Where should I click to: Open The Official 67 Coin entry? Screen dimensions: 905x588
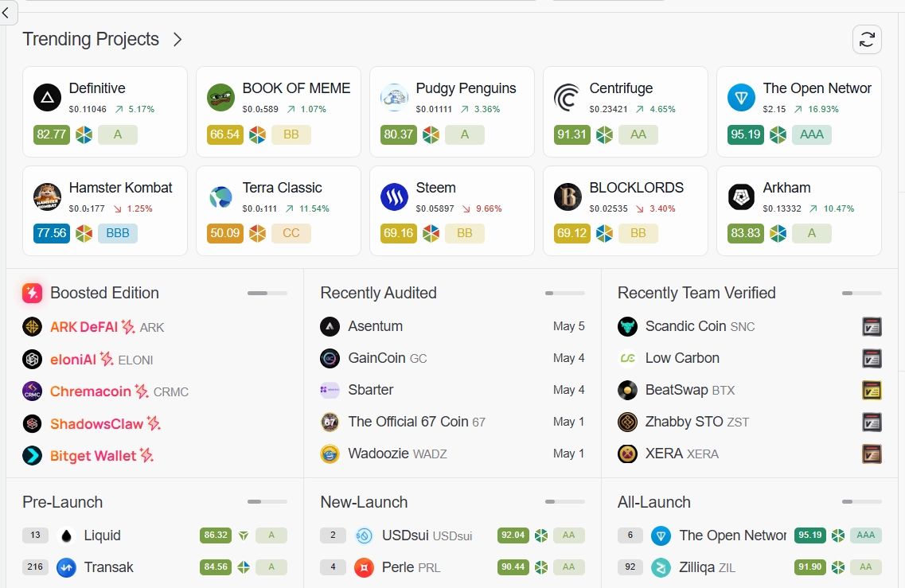coord(452,422)
